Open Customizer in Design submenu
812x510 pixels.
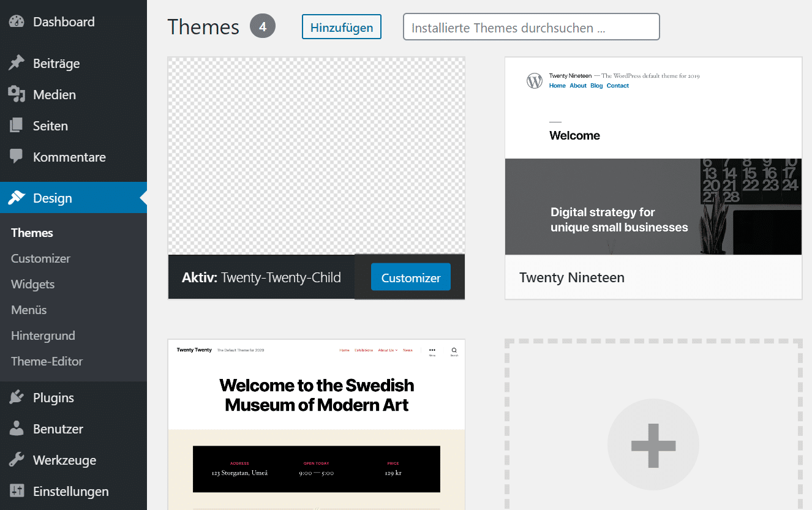(x=40, y=258)
